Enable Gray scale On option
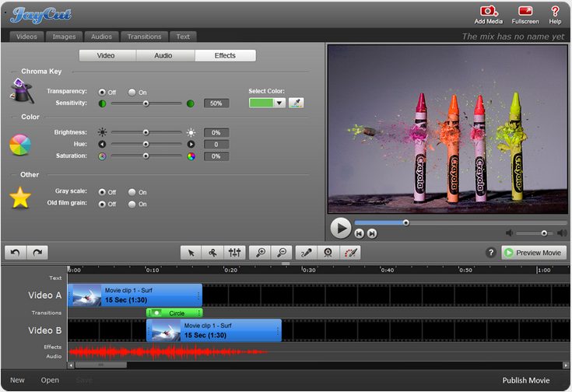Viewport: 572px width, 392px height. coord(132,192)
